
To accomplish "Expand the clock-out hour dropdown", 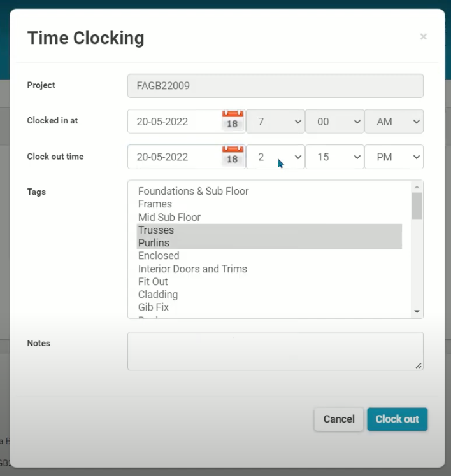I will [275, 157].
